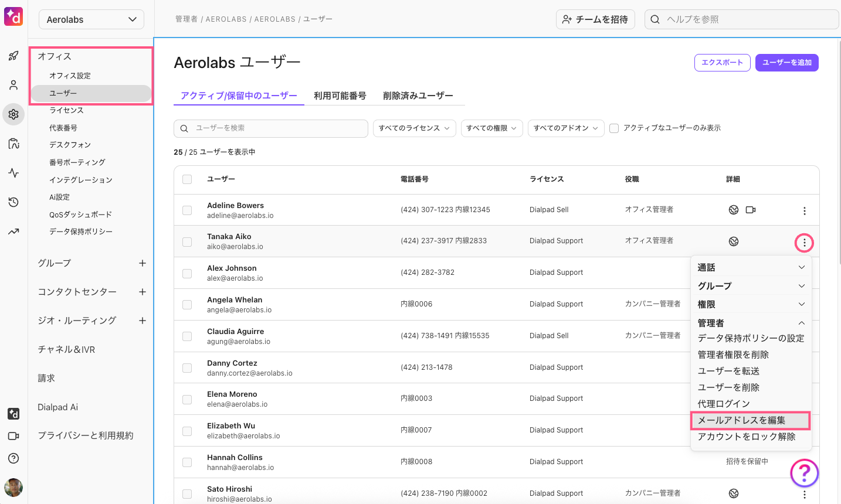Open the rocket launch icon in left rail
The image size is (841, 504).
click(13, 56)
